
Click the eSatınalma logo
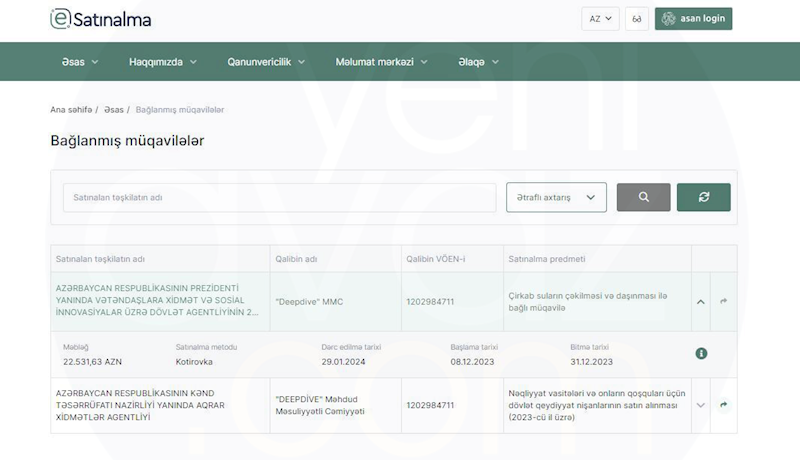(x=101, y=19)
